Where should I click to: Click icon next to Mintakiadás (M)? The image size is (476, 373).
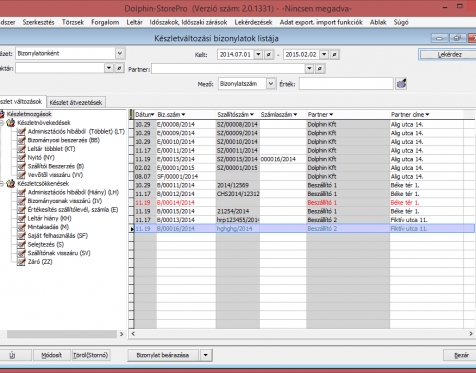point(21,227)
